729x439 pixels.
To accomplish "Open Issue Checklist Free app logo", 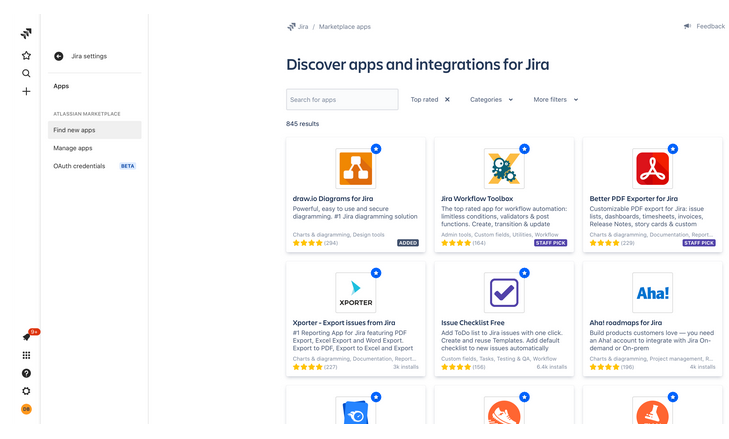I will [x=504, y=293].
